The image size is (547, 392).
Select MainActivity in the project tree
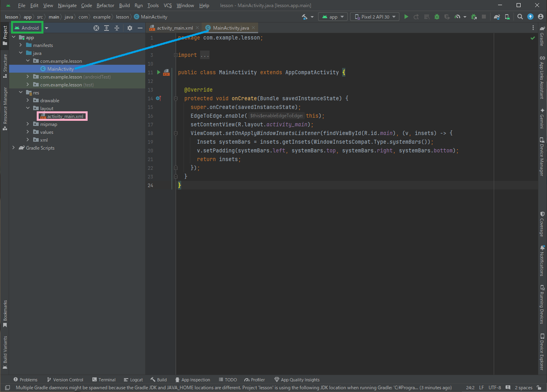(60, 69)
